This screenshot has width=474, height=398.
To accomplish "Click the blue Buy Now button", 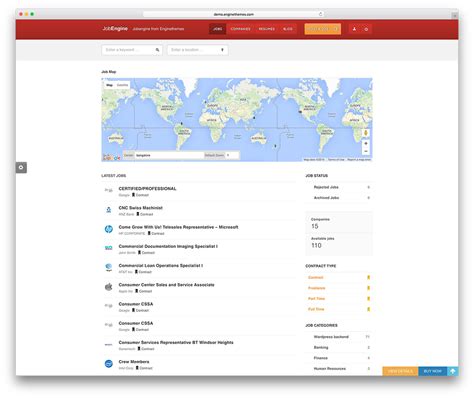I will point(433,371).
